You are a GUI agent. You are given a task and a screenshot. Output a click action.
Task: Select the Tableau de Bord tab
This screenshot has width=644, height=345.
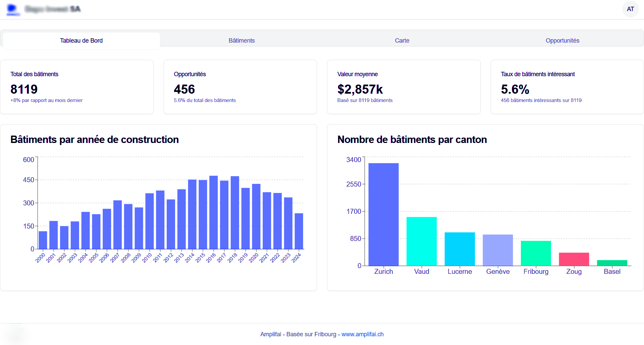coord(81,40)
